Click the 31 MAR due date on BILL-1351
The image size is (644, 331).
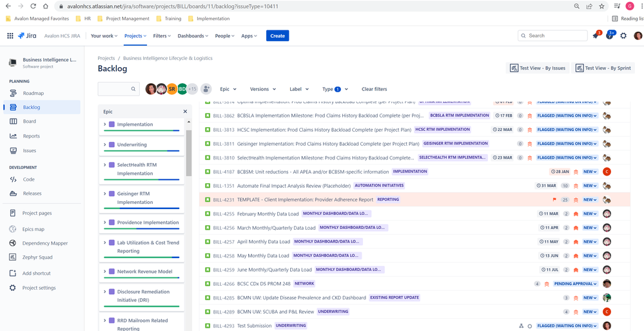tap(546, 186)
